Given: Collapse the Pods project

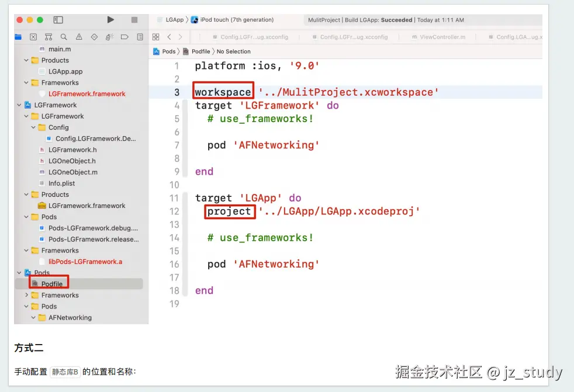Looking at the screenshot, I should pos(19,273).
